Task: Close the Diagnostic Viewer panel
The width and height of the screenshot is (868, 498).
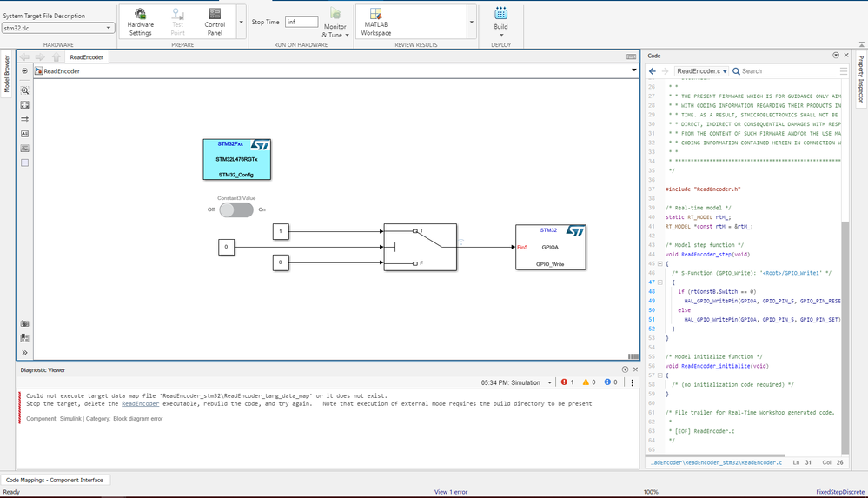Action: 635,369
